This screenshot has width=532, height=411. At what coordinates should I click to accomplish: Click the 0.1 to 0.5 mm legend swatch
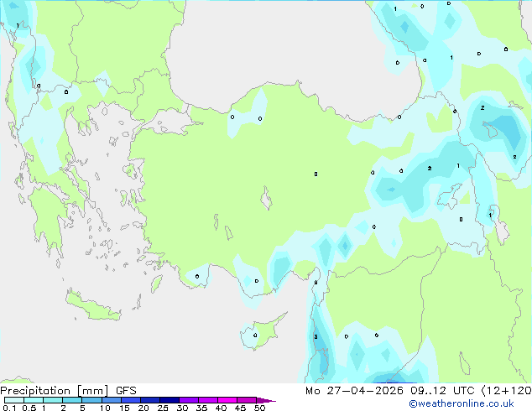pos(14,400)
